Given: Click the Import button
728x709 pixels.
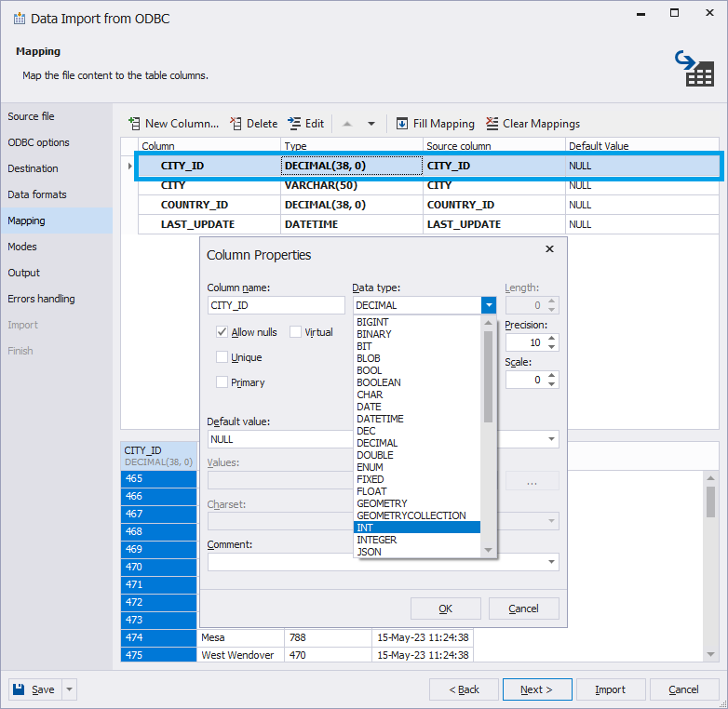Looking at the screenshot, I should coord(610,689).
